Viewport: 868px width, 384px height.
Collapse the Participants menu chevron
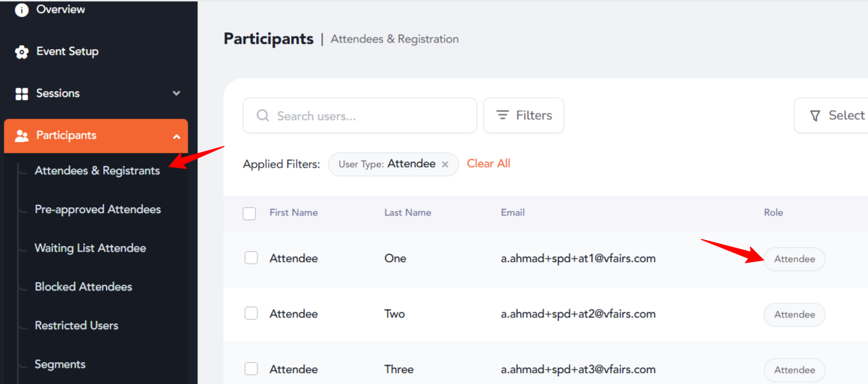[x=176, y=136]
